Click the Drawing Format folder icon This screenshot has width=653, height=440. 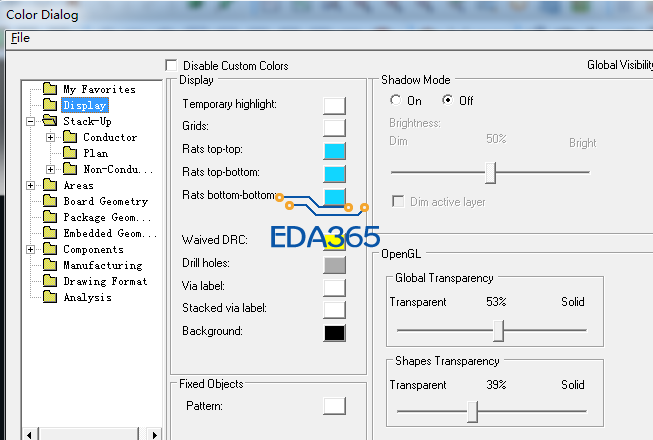[x=50, y=281]
